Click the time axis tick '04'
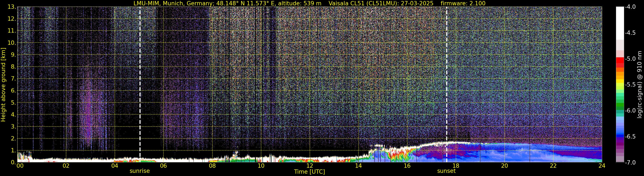Viewport: 644px width, 176px height. click(114, 166)
